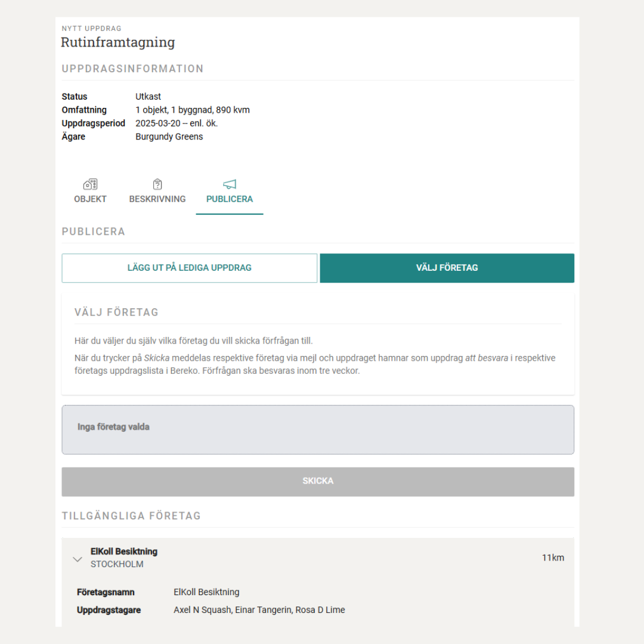Click the STOCKHOLM location text
Image resolution: width=644 pixels, height=644 pixels.
tap(117, 564)
